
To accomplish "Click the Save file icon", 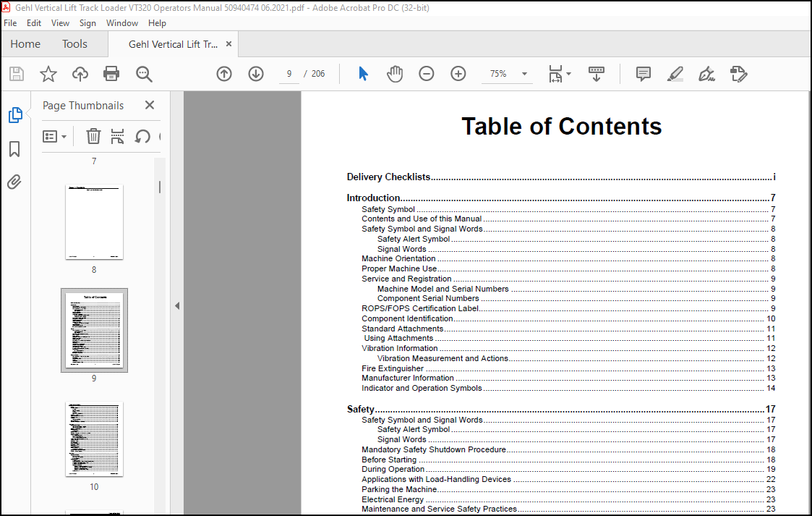I will point(17,74).
